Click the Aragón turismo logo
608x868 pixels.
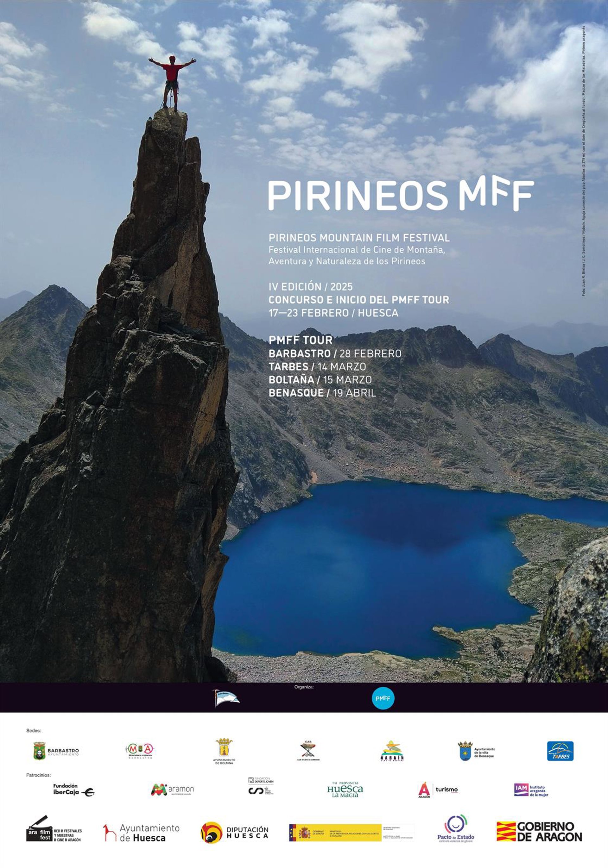click(438, 790)
